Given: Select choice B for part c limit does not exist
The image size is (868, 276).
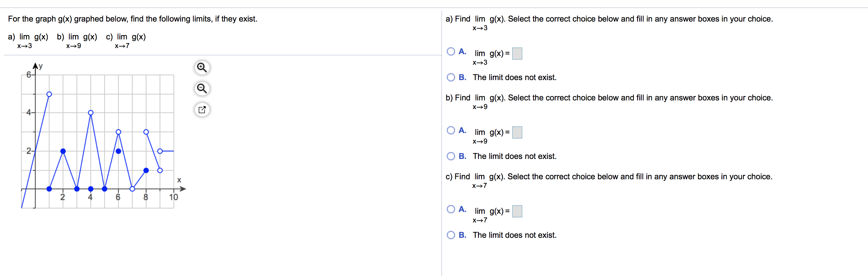Looking at the screenshot, I should (x=451, y=235).
